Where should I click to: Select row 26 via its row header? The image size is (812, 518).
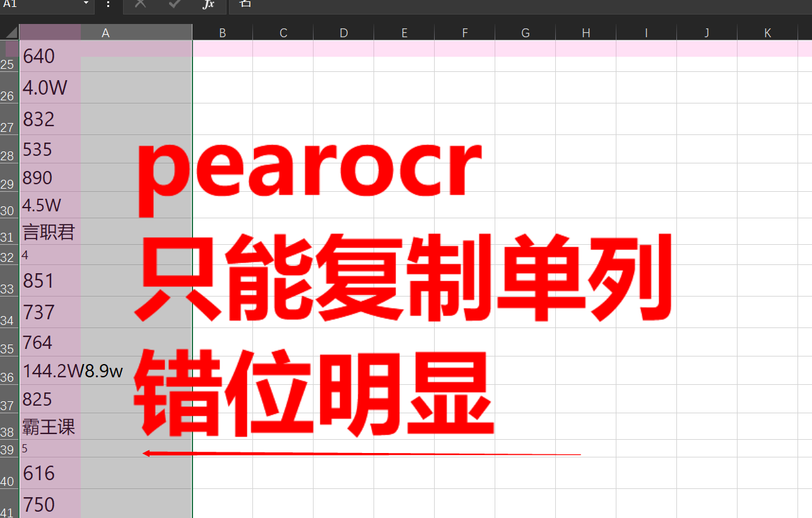click(9, 88)
